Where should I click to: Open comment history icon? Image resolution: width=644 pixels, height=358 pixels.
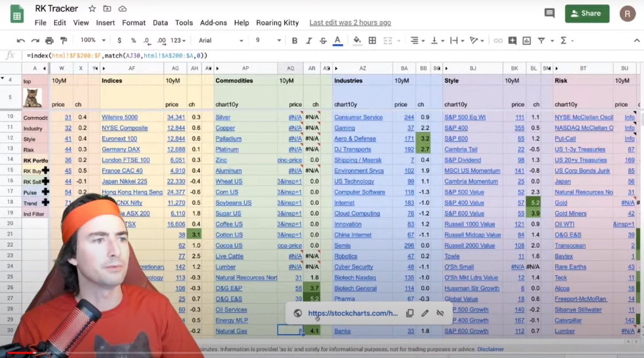pos(549,13)
